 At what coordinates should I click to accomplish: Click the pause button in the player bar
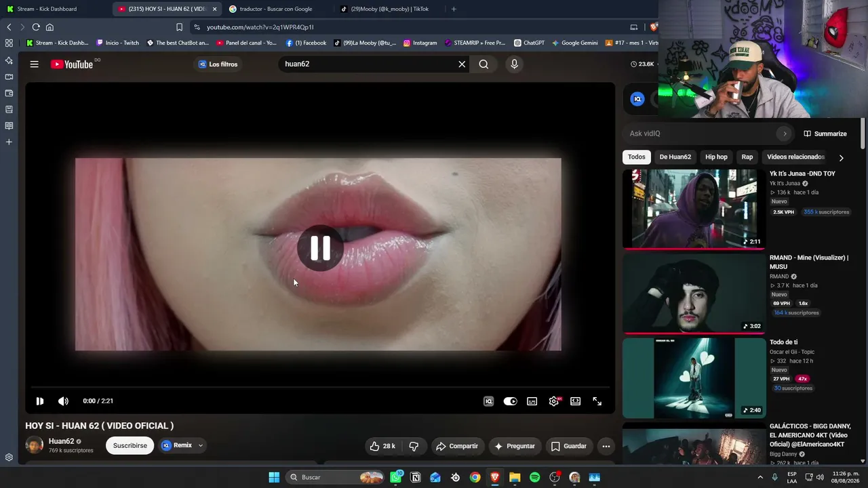40,401
